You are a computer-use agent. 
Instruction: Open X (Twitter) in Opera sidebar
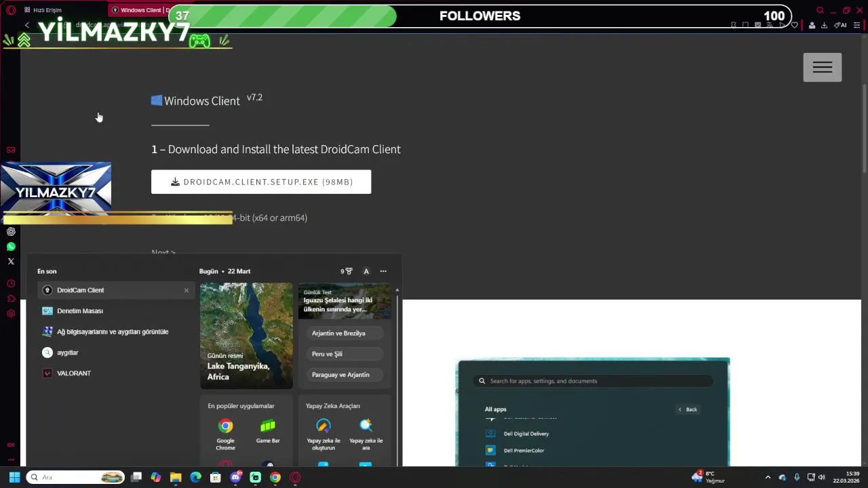click(11, 262)
